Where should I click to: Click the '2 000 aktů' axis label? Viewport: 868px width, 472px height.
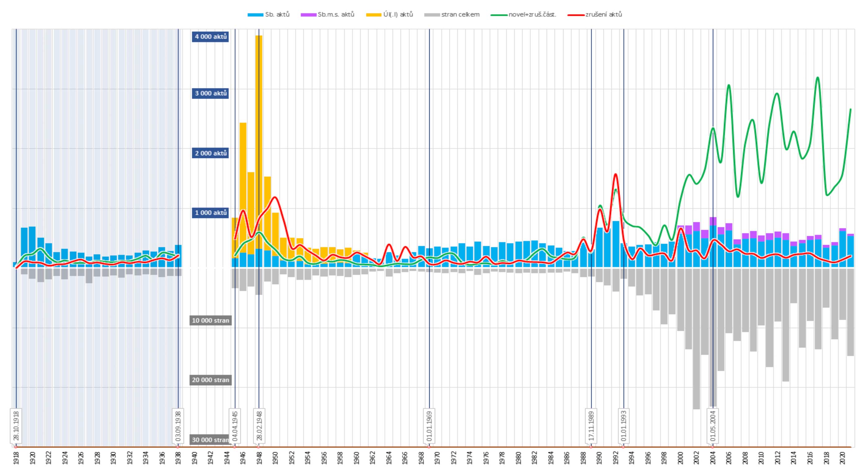[210, 153]
